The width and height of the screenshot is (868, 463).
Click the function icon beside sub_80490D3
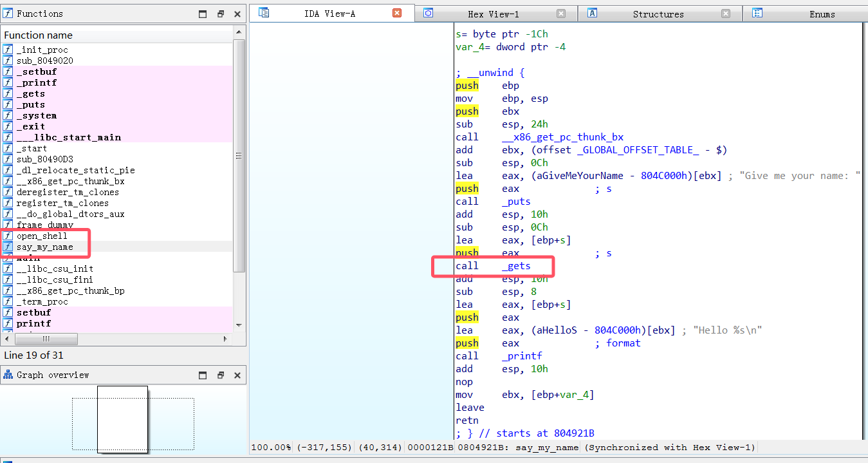[x=8, y=159]
